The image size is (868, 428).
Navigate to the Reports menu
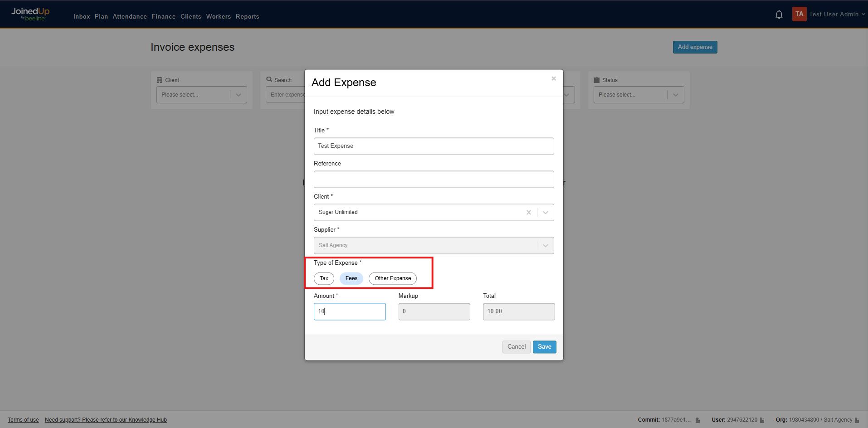pyautogui.click(x=247, y=16)
